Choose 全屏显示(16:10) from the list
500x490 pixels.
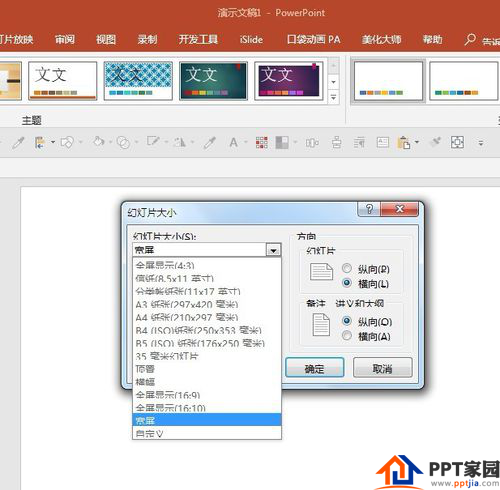(x=207, y=408)
